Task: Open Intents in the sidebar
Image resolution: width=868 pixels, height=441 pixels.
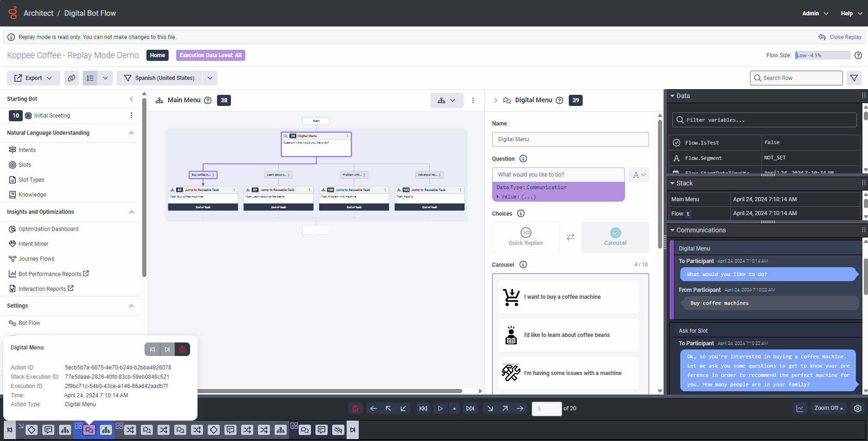Action: coord(27,150)
